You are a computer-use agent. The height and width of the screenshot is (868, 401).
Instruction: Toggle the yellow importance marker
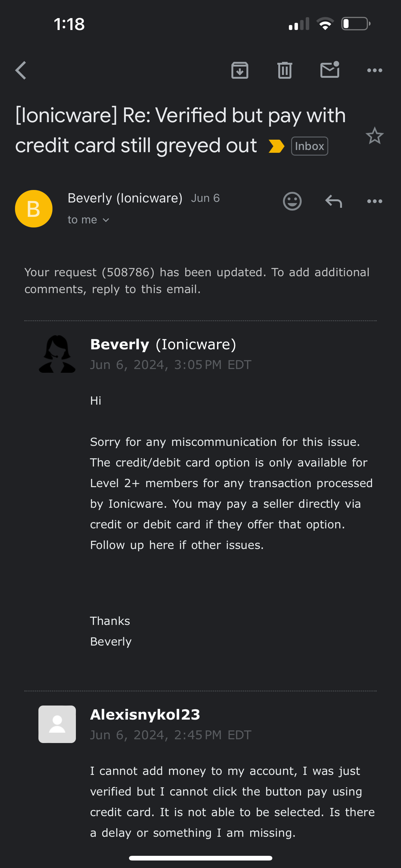click(x=276, y=146)
